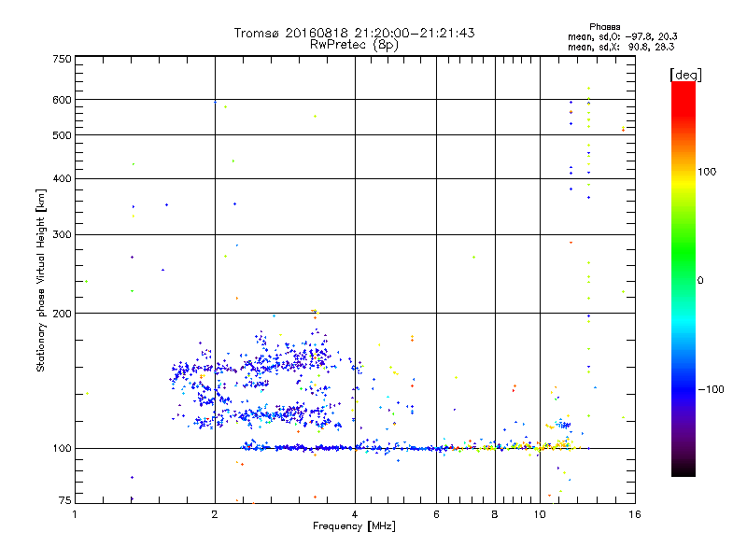
Task: Click the x-axis tick label '16'
Action: [635, 514]
